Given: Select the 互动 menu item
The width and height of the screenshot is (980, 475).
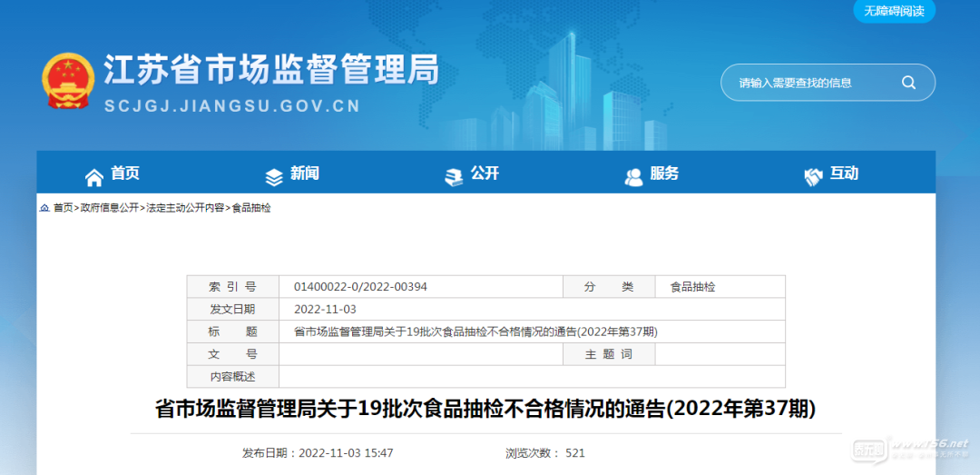Looking at the screenshot, I should pos(844,173).
